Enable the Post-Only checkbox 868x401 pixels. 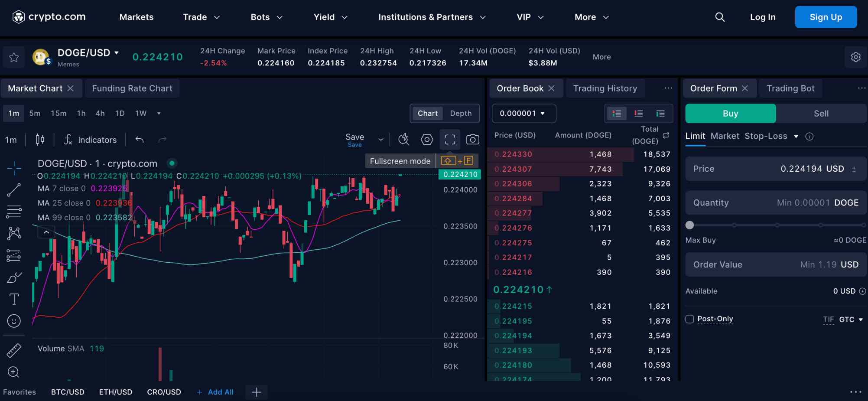click(x=690, y=319)
